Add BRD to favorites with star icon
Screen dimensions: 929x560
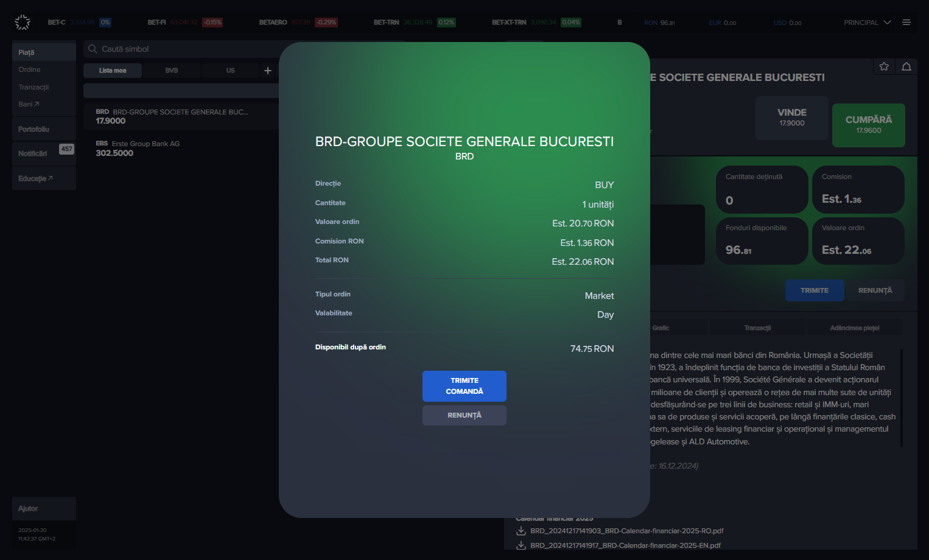click(x=884, y=66)
